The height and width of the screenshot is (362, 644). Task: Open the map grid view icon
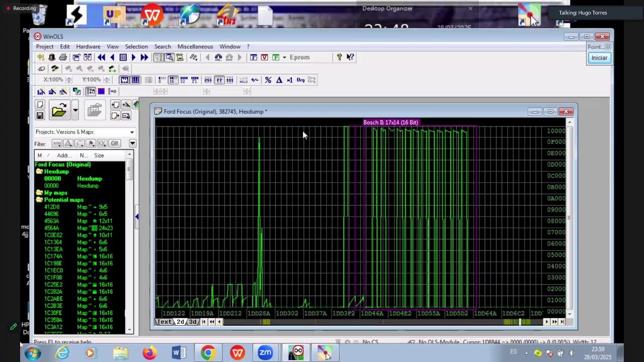point(123,57)
